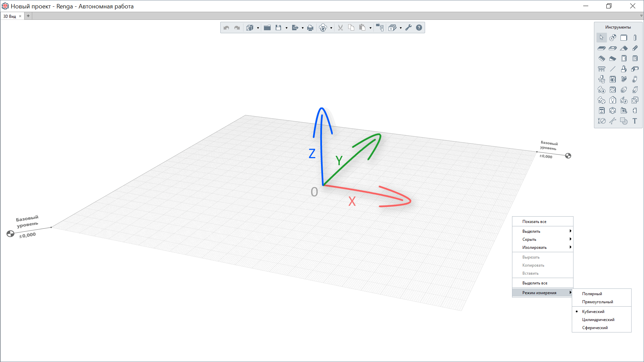Image resolution: width=644 pixels, height=362 pixels.
Task: Select the Прямоугольный measurement mode
Action: (602, 302)
